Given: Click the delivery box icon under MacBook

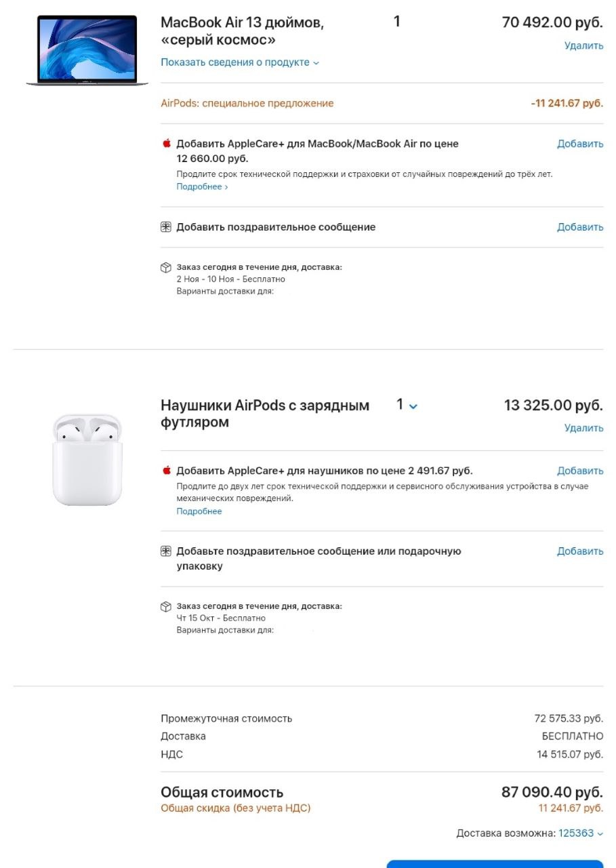Looking at the screenshot, I should [166, 268].
